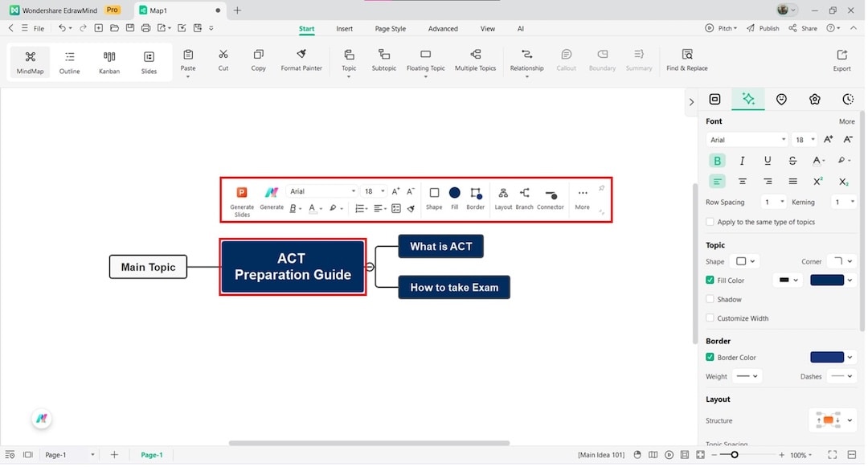Image resolution: width=868 pixels, height=467 pixels.
Task: Open Shape option in floating toolbar
Action: click(x=434, y=198)
